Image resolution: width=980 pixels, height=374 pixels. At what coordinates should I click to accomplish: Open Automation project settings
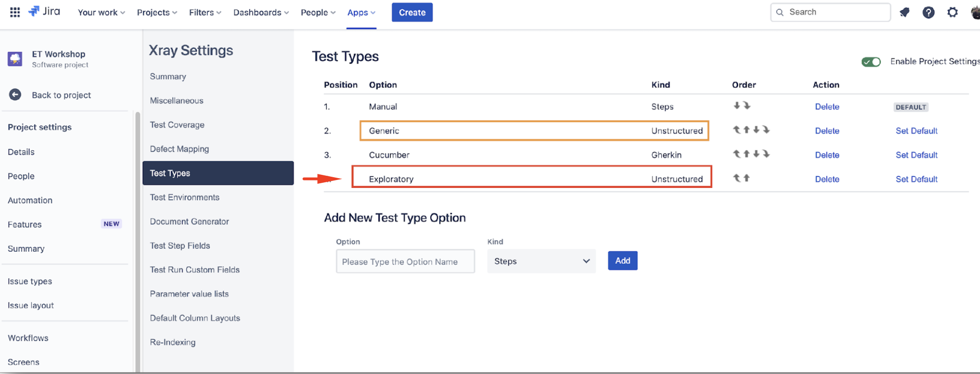(30, 201)
